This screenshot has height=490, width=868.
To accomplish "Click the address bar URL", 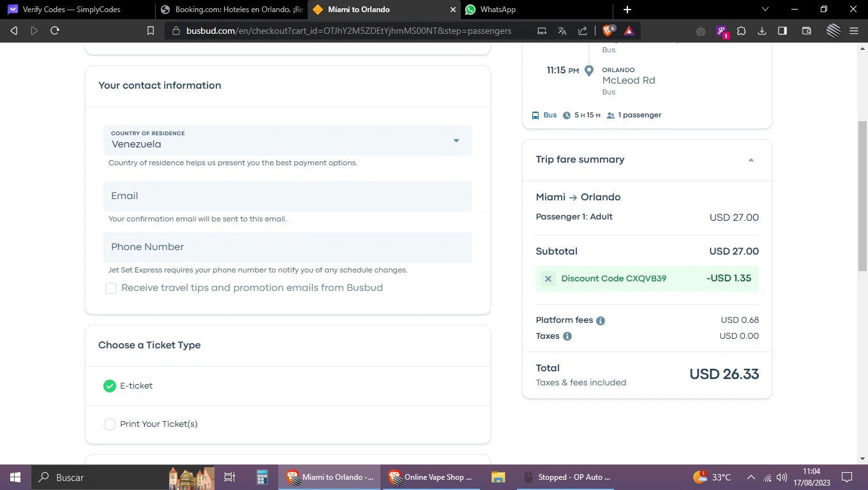I will coord(348,31).
